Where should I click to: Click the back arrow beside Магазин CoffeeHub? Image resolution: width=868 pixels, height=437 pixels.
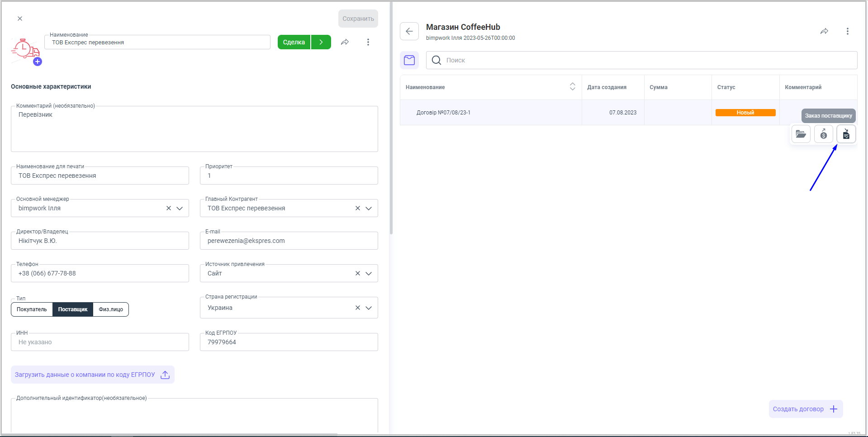[x=409, y=31]
